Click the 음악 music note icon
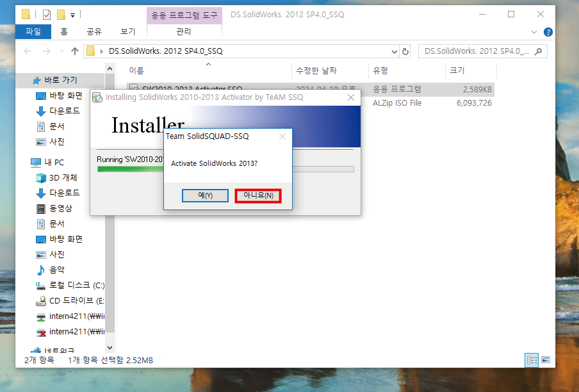The height and width of the screenshot is (392, 579). pyautogui.click(x=41, y=270)
